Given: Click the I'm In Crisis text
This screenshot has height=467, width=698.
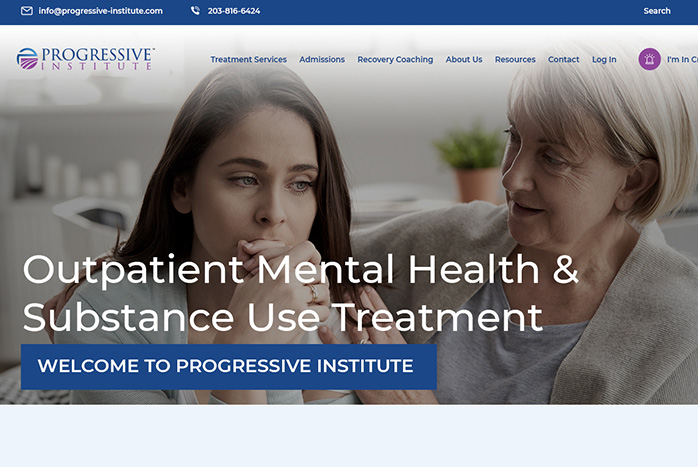Looking at the screenshot, I should click(x=682, y=59).
